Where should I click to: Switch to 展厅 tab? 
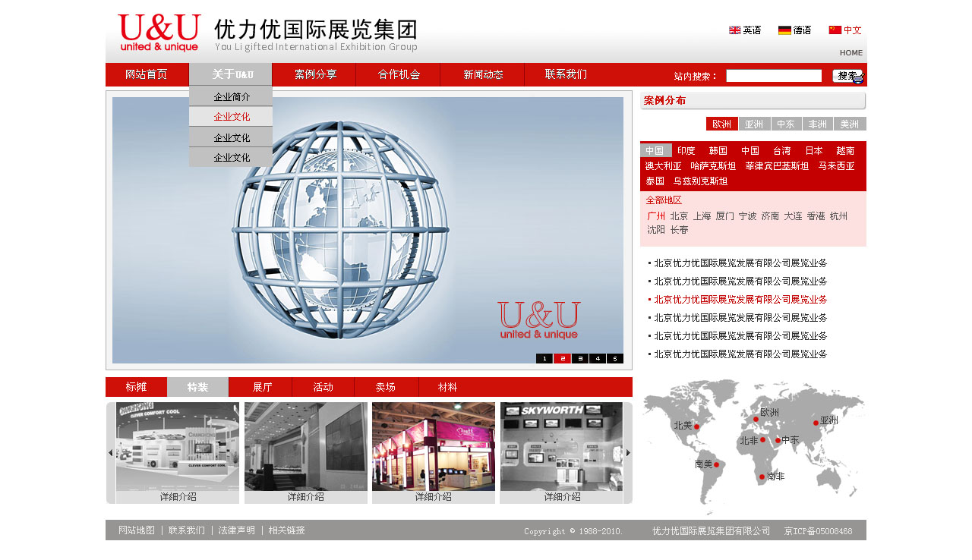[261, 387]
